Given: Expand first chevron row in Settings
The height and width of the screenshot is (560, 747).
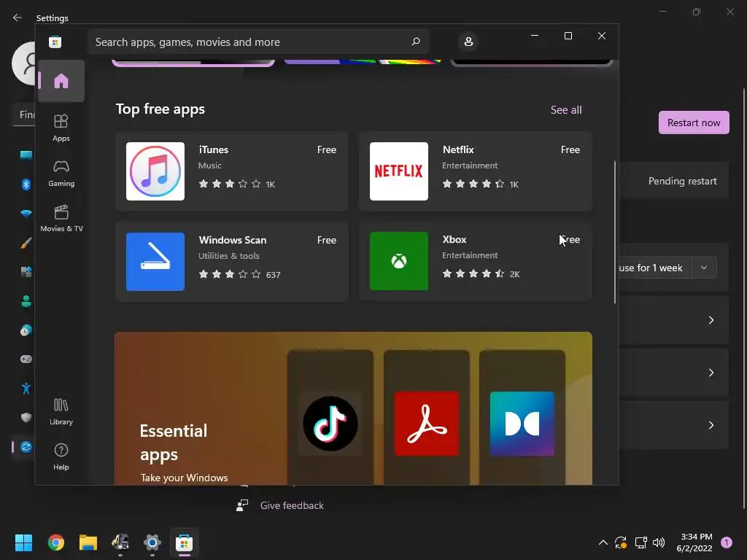Looking at the screenshot, I should click(711, 320).
